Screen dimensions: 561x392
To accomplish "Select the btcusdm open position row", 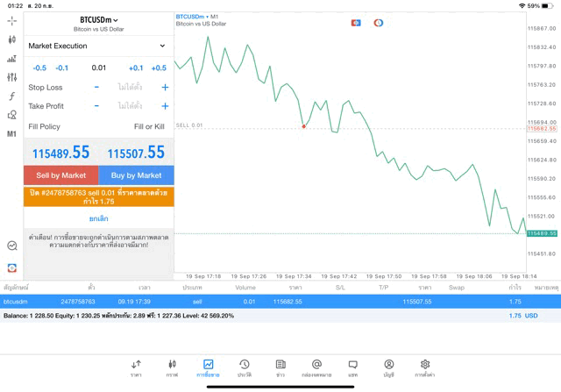I will pyautogui.click(x=263, y=302).
